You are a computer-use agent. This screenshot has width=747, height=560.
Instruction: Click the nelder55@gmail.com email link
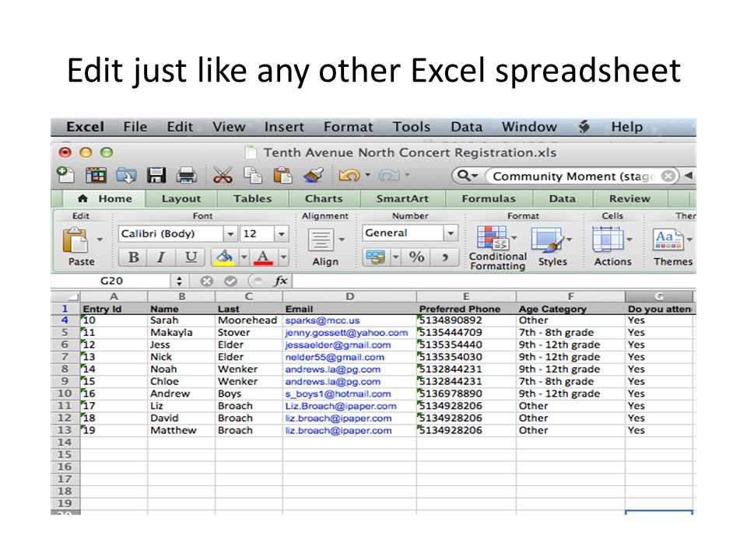[335, 358]
